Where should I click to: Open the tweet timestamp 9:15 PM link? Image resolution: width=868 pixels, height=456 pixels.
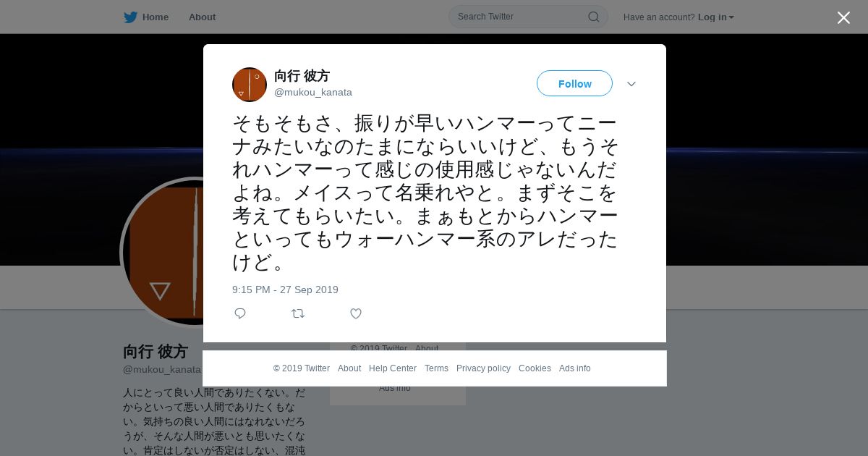click(285, 290)
